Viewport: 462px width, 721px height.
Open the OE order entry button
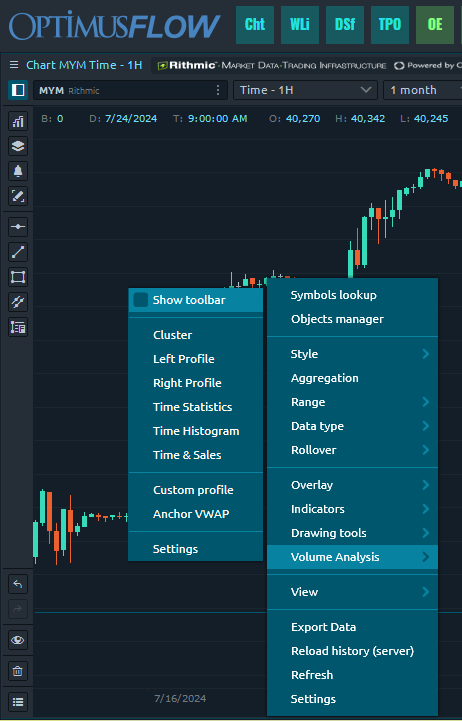[x=435, y=25]
